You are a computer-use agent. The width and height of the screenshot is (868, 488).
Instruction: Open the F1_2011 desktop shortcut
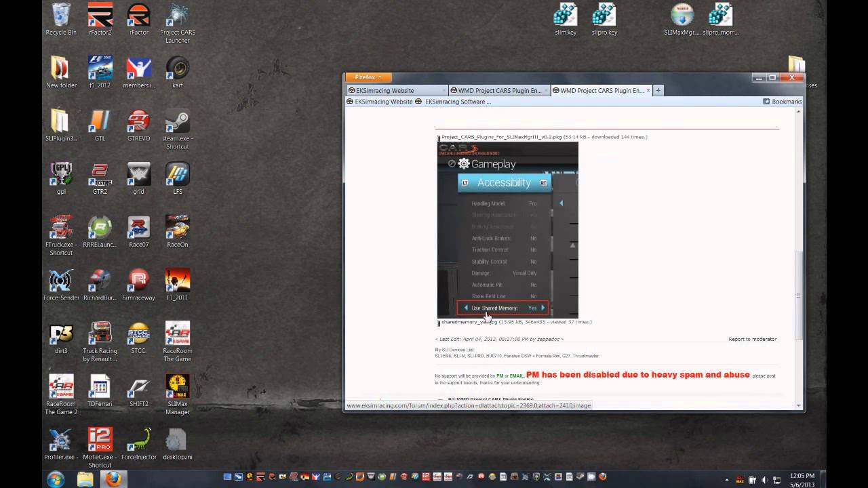click(x=178, y=284)
